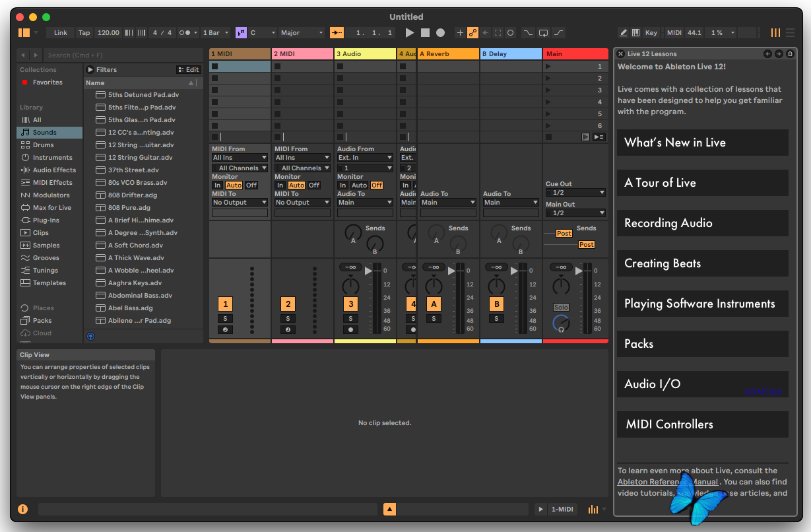Click the Stop button in transport
The height and width of the screenshot is (532, 811).
[x=425, y=32]
